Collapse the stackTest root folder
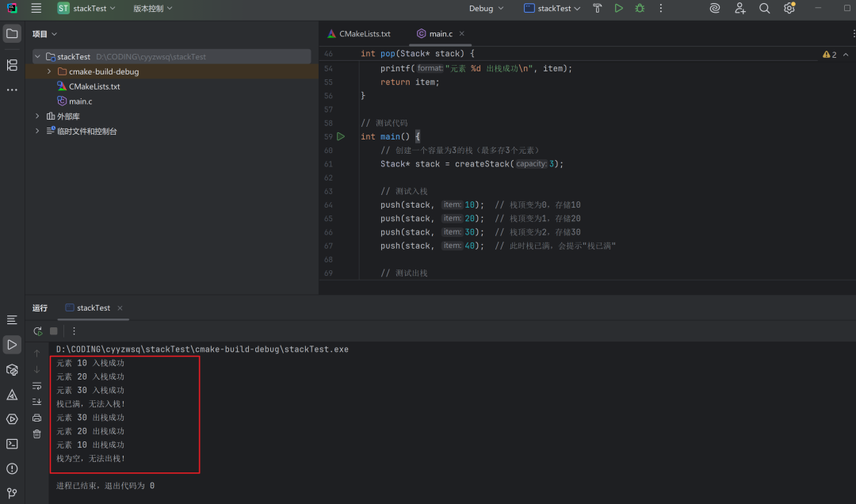This screenshot has height=504, width=856. (x=38, y=57)
